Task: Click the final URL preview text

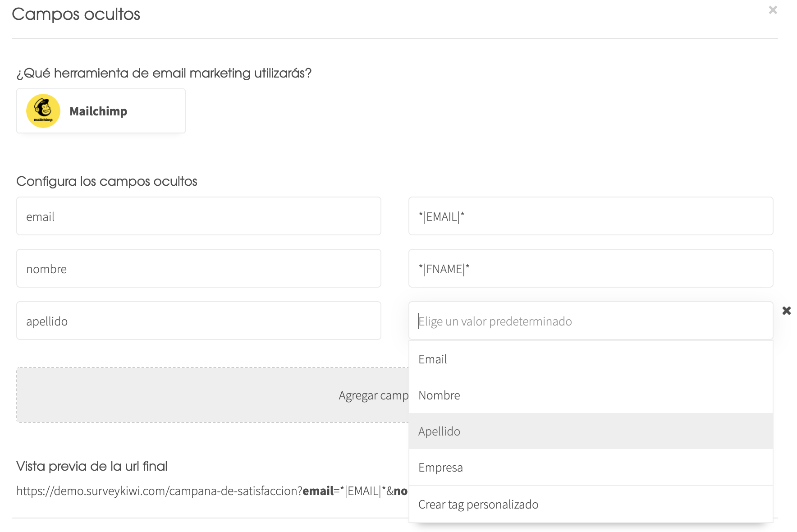Action: [x=212, y=491]
